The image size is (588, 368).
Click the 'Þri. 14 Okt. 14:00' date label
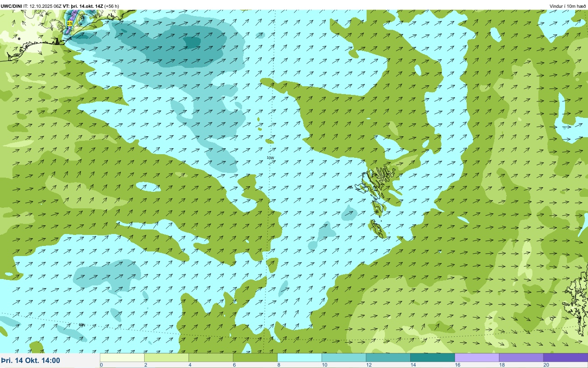31,361
